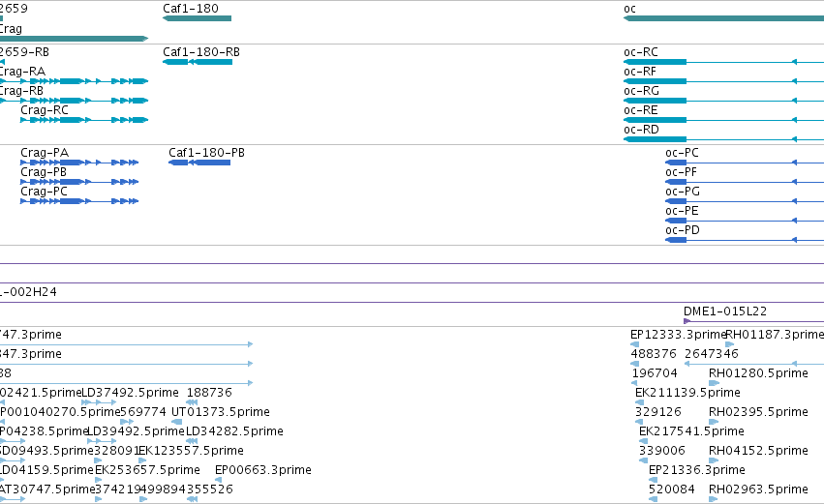Select the oc-PD protein feature
This screenshot has width=824, height=504.
click(676, 241)
